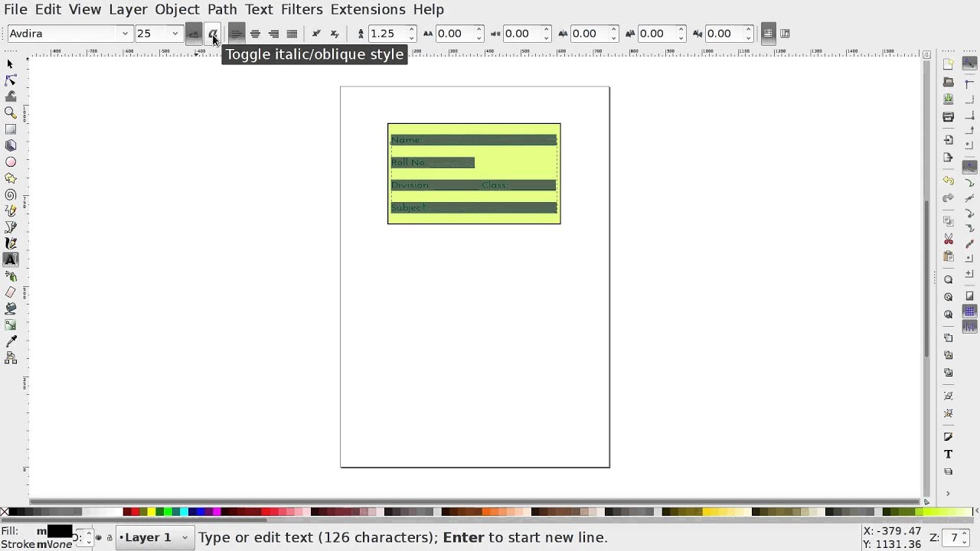
Task: Select the Spray tool
Action: pos(11,276)
